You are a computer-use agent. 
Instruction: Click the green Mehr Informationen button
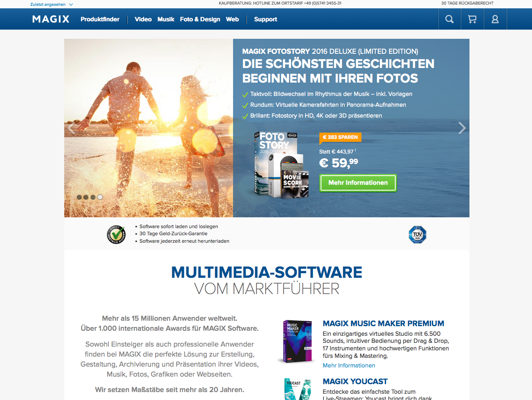click(358, 183)
